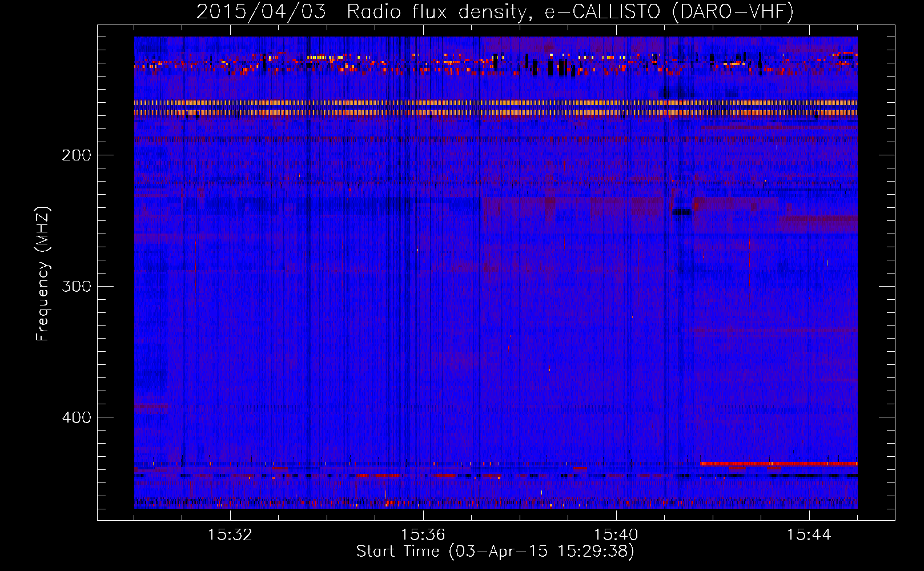Select the 300 frequency tick label

[77, 286]
